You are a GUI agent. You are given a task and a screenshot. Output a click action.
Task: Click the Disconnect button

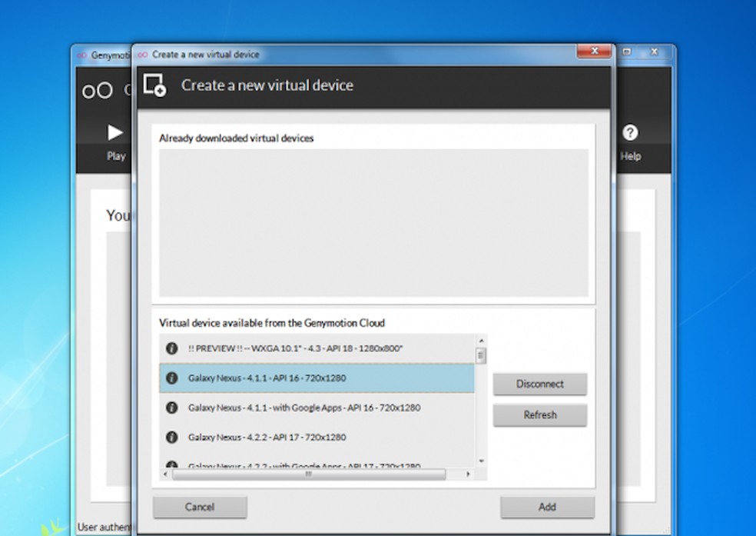click(540, 384)
